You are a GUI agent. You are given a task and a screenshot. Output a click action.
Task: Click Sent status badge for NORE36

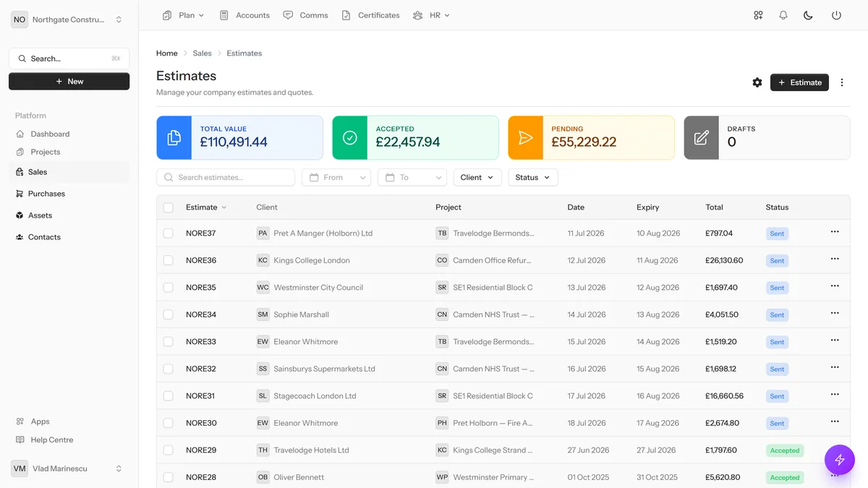[777, 261]
